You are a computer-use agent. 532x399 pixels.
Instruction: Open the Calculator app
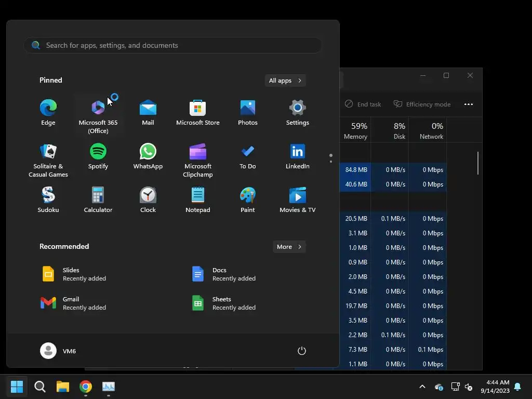pyautogui.click(x=98, y=200)
